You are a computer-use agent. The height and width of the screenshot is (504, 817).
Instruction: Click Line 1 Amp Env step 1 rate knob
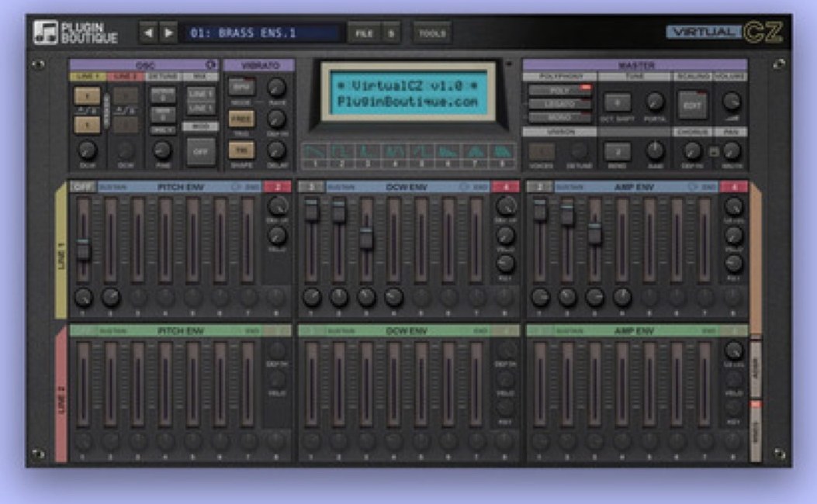540,297
